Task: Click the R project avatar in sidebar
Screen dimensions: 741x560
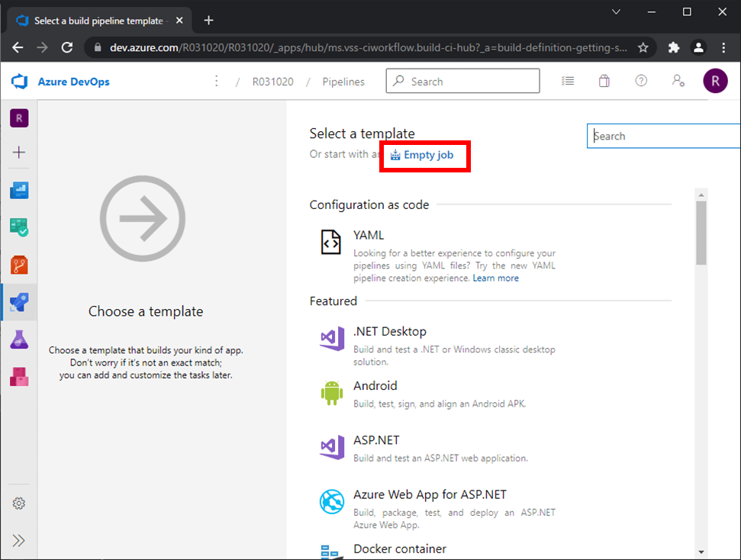Action: click(19, 118)
